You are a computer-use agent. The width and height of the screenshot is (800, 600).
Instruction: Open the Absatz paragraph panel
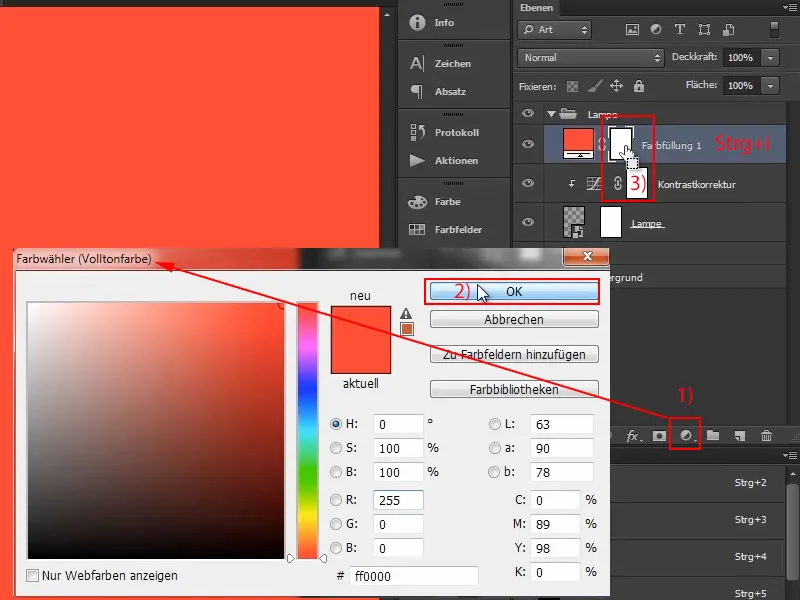(438, 92)
